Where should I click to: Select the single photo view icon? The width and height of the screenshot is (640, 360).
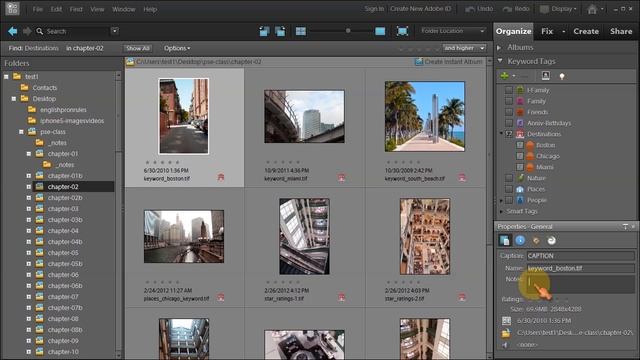coord(380,31)
